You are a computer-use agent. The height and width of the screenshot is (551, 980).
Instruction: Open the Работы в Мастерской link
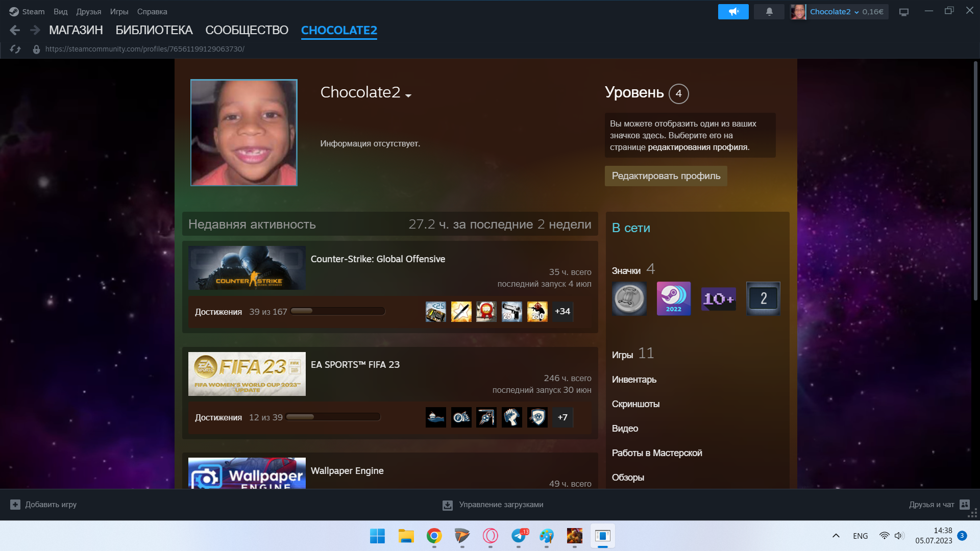click(657, 453)
